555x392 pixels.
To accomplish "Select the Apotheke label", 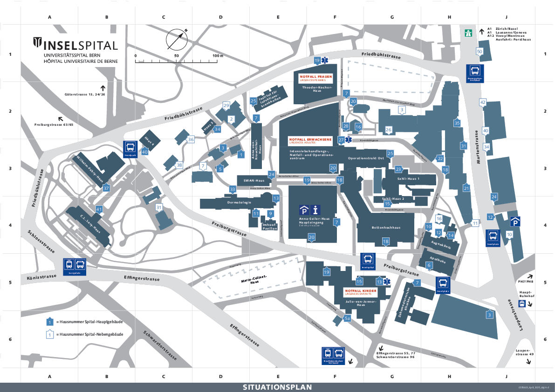I will pyautogui.click(x=438, y=260).
